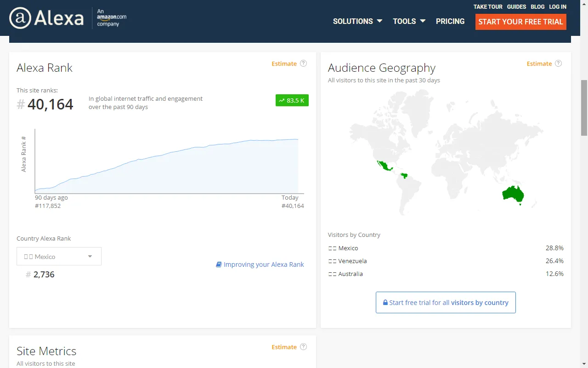Viewport: 588px width, 368px height.
Task: Click Start free trial for all visitors by country
Action: [x=446, y=302]
